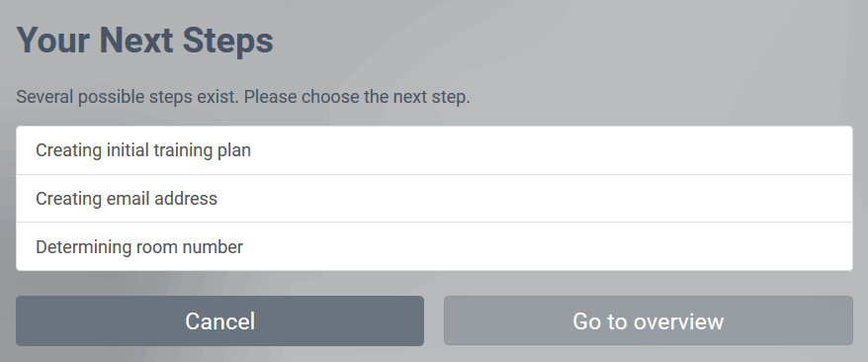Abort step selection using Cancel
The image size is (868, 362).
[219, 321]
